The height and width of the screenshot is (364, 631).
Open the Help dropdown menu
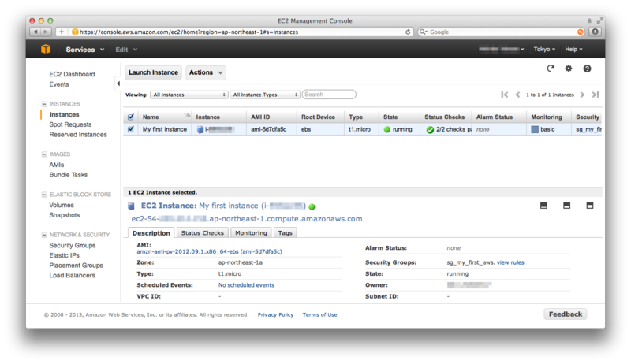[x=573, y=49]
